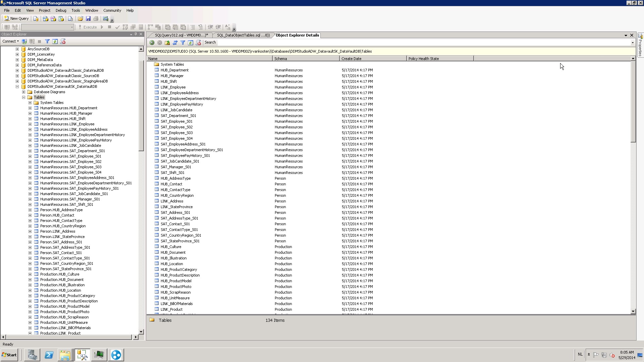Viewport: 644px width, 362px height.
Task: Open Windows PowerShell from taskbar
Action: [49, 355]
